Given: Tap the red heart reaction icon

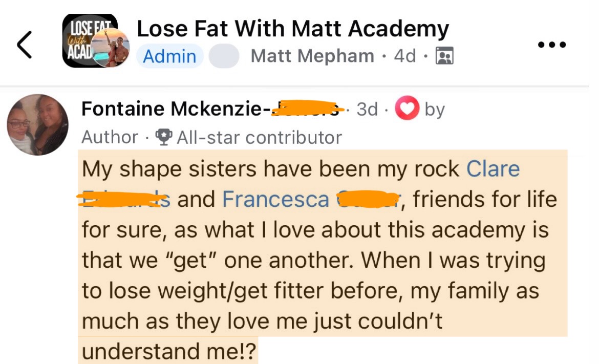Looking at the screenshot, I should point(408,109).
